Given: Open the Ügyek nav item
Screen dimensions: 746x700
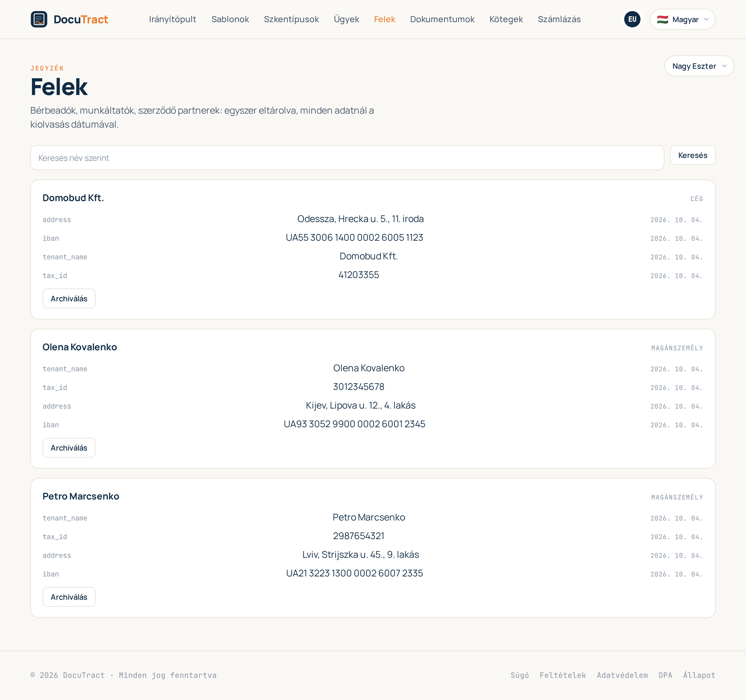Looking at the screenshot, I should (346, 19).
